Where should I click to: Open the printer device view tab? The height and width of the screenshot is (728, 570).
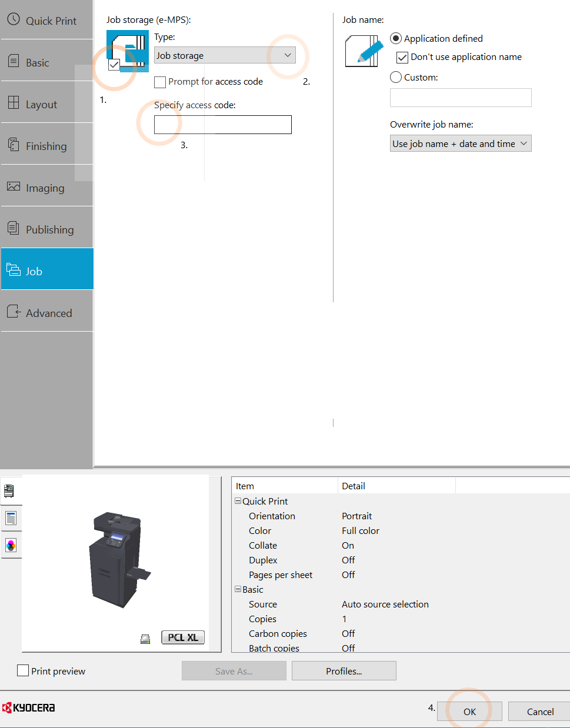(x=9, y=490)
